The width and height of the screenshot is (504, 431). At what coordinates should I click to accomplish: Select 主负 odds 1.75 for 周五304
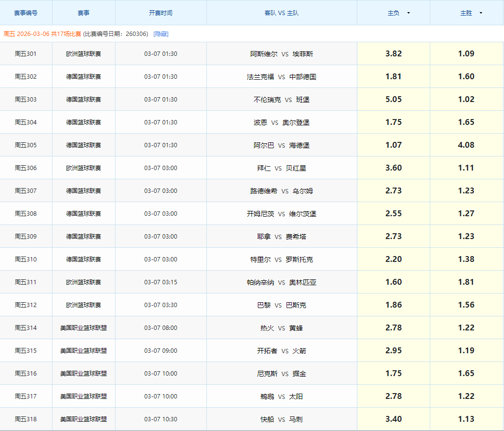point(393,122)
